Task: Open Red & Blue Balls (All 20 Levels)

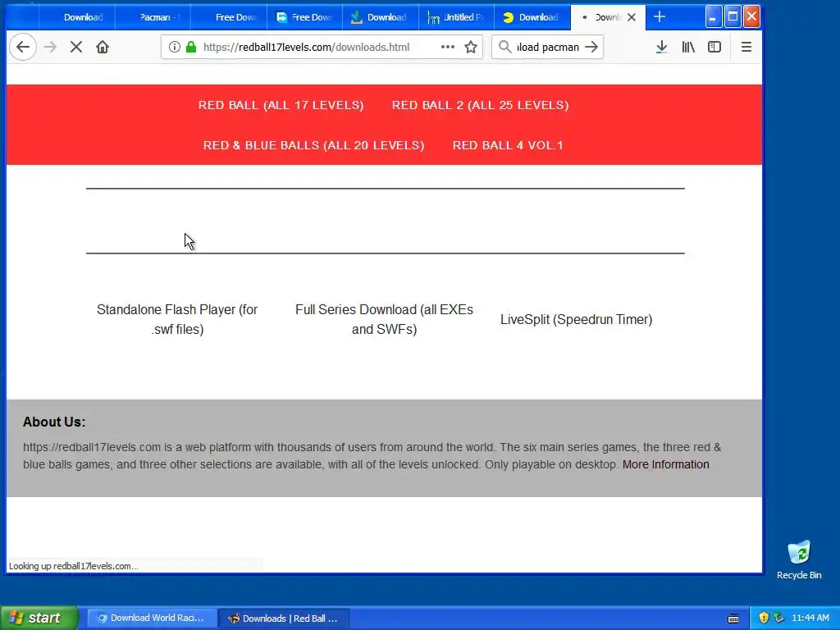Action: (313, 145)
